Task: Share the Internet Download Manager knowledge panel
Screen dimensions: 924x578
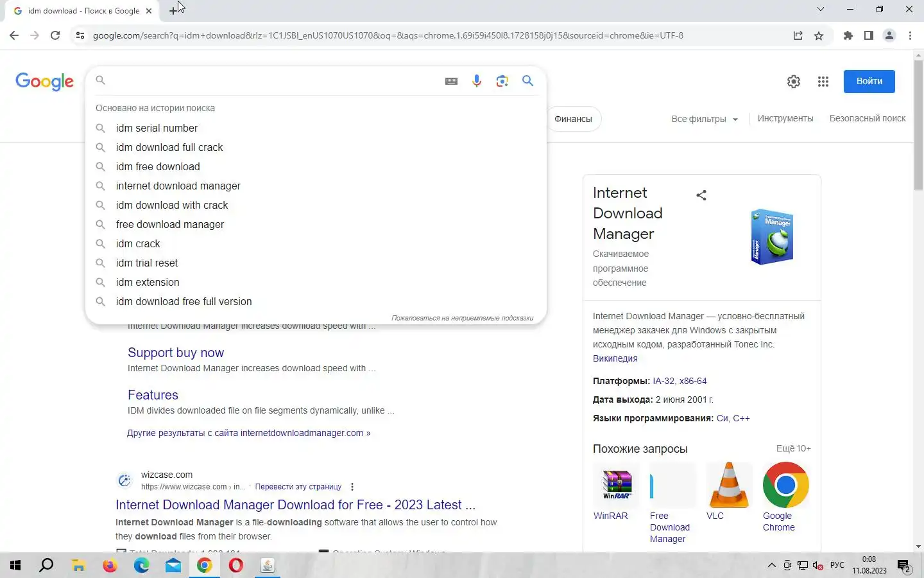Action: 701,195
